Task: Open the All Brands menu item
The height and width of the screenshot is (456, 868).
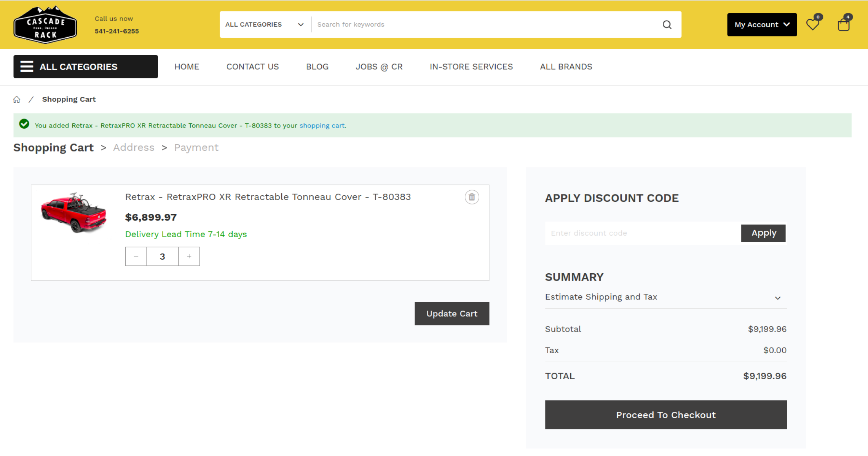Action: coord(566,67)
